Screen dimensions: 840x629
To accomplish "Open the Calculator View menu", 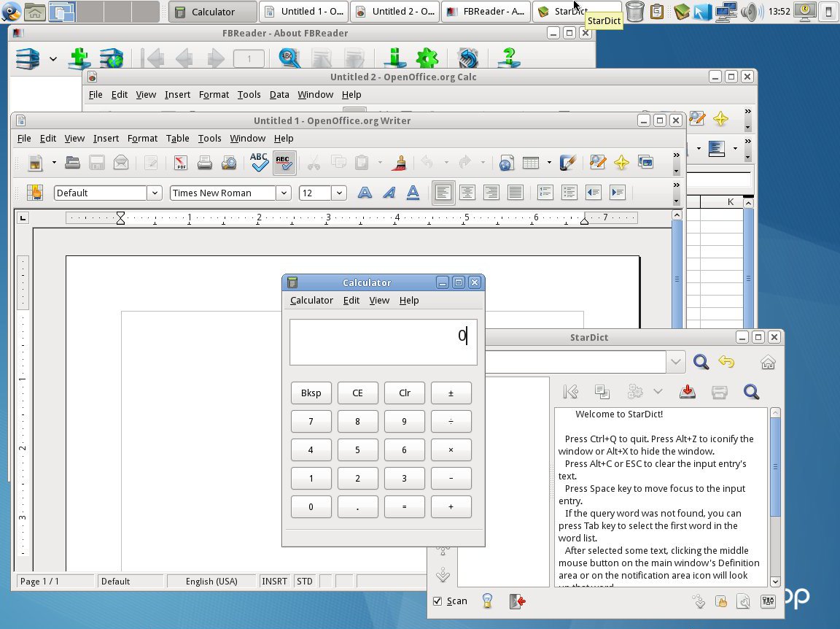I will [x=379, y=300].
